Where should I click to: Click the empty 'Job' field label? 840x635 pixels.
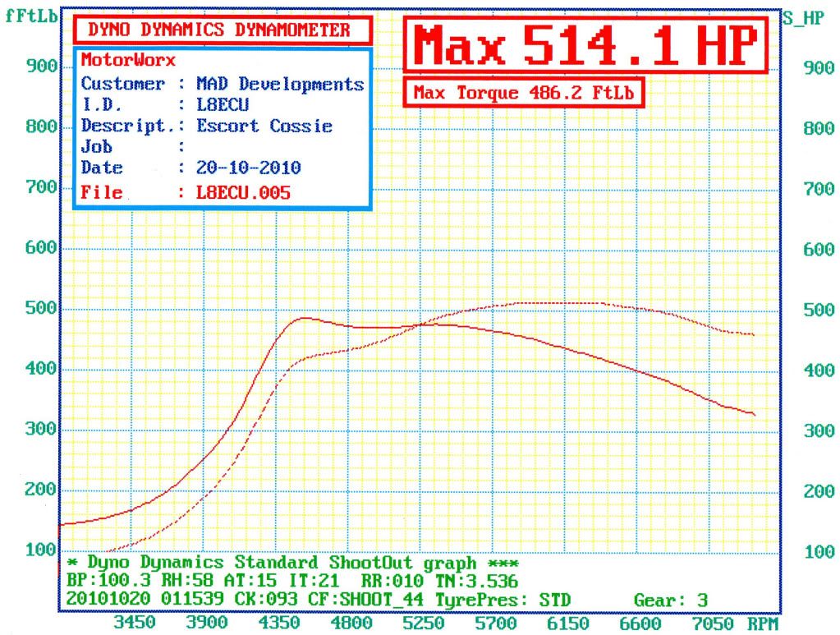tap(96, 147)
